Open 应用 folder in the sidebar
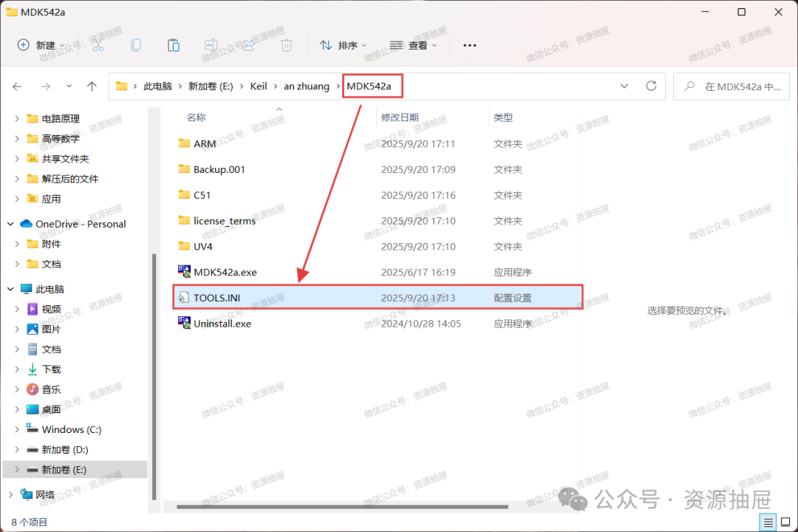Viewport: 798px width, 532px height. tap(51, 199)
